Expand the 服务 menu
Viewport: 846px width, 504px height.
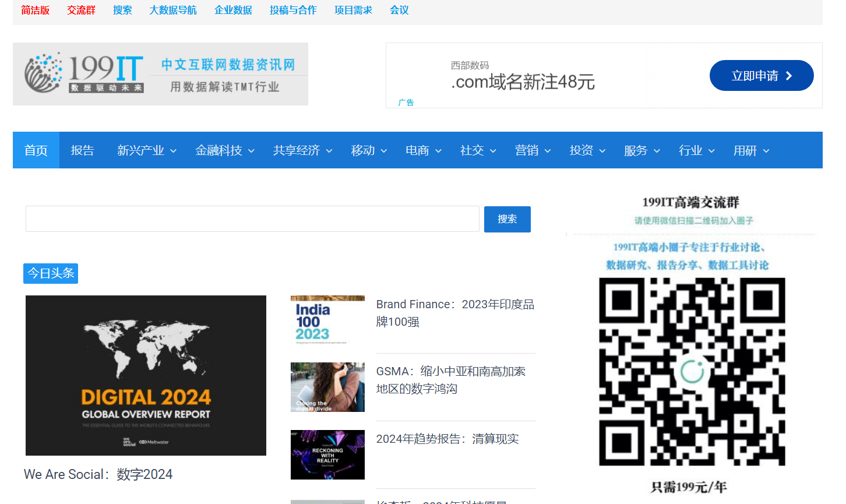(x=641, y=150)
